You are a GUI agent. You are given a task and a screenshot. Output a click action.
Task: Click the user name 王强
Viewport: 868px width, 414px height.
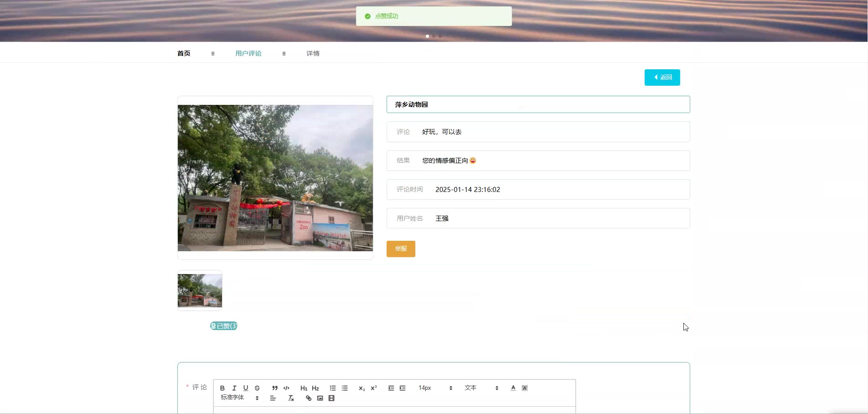click(x=442, y=218)
